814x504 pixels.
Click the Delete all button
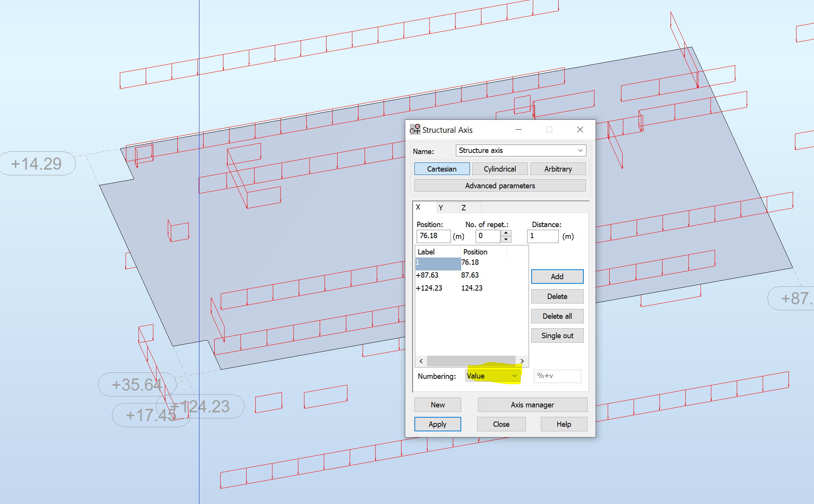(x=557, y=316)
